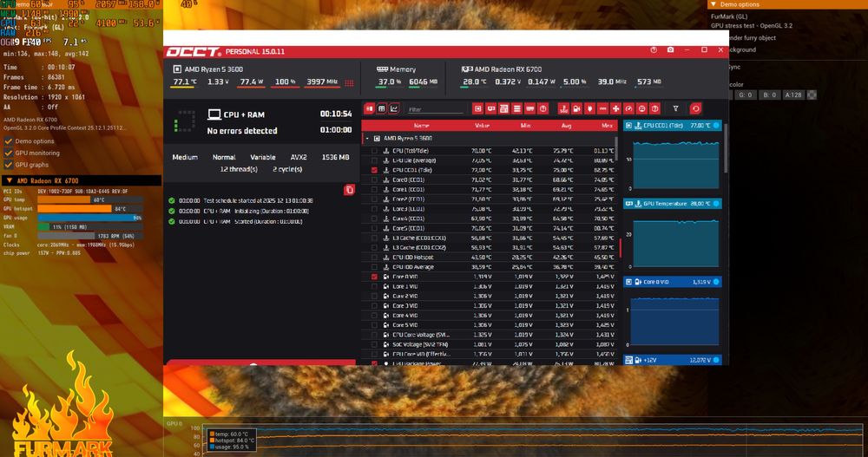Screen dimensions: 868x457
Task: Show only temperature sensors in toolbar
Action: [x=563, y=109]
